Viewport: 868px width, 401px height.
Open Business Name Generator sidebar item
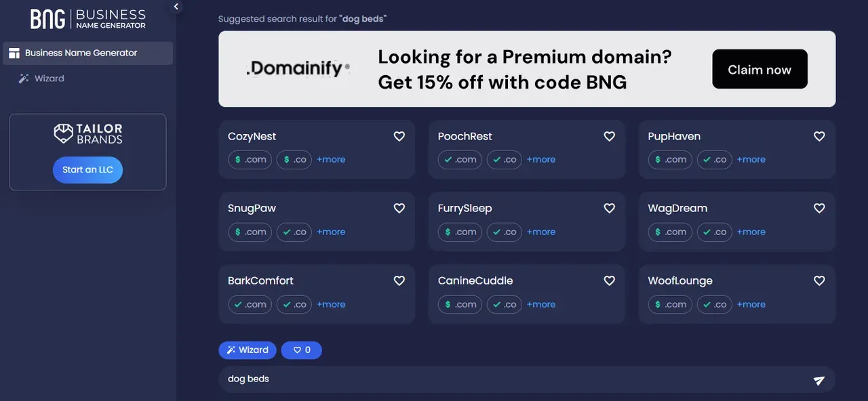(81, 53)
